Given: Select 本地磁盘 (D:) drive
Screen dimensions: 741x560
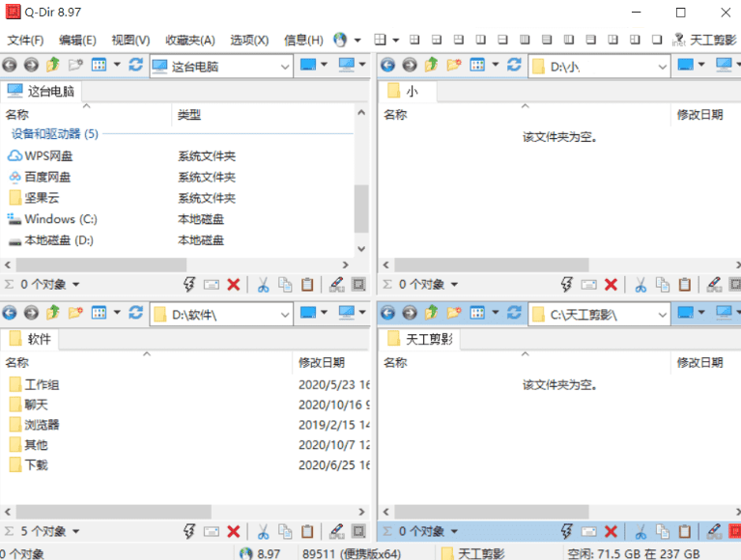Looking at the screenshot, I should pos(50,240).
